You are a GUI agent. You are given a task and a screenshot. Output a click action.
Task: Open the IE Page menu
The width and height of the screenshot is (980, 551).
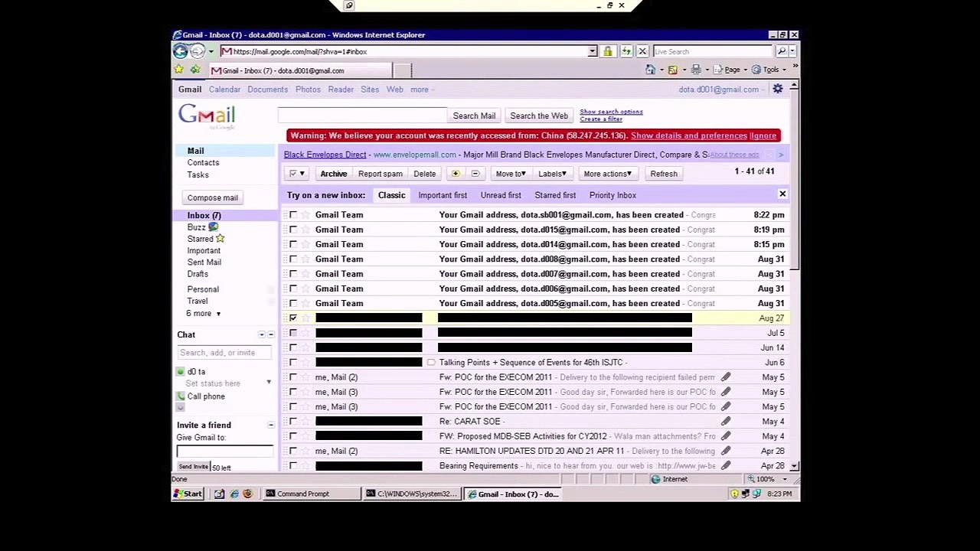point(732,70)
